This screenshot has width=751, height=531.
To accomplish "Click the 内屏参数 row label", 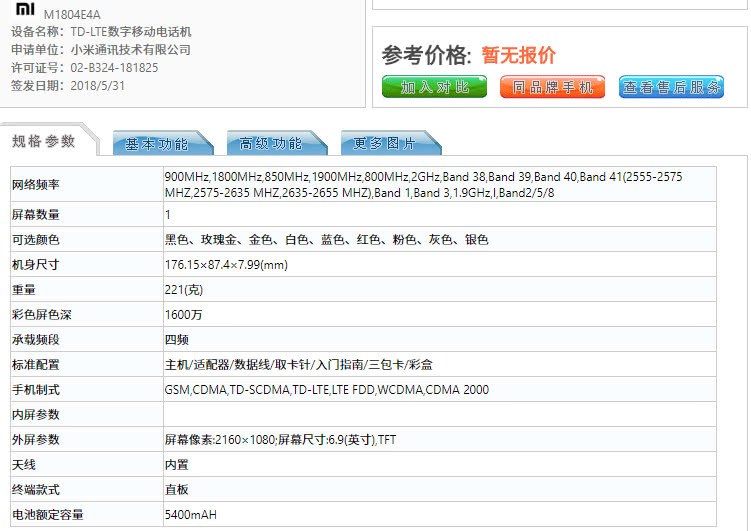I will click(35, 415).
